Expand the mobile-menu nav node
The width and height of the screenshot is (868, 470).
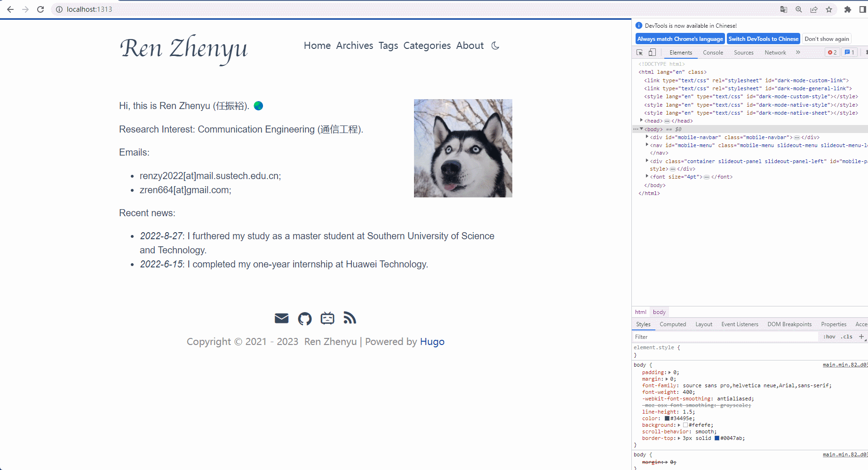pyautogui.click(x=647, y=145)
